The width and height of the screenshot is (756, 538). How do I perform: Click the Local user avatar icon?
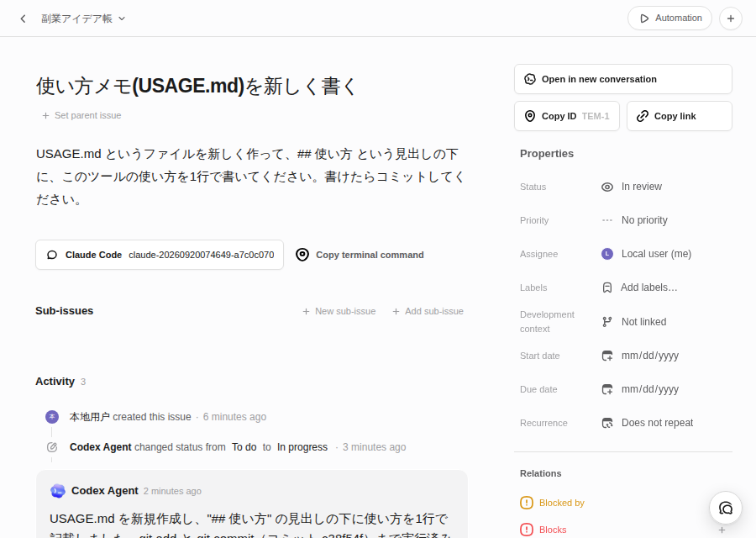pyautogui.click(x=607, y=254)
